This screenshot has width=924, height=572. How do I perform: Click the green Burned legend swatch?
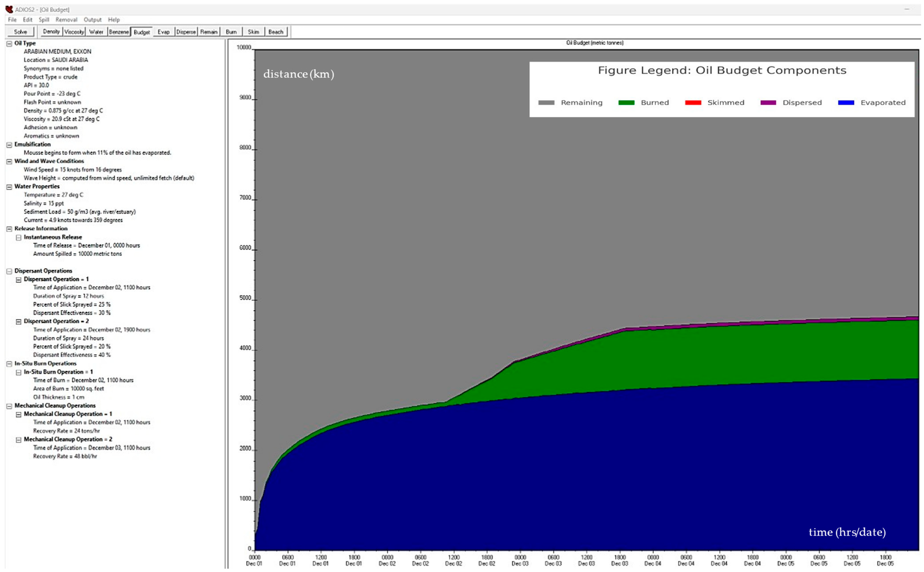[x=626, y=102]
